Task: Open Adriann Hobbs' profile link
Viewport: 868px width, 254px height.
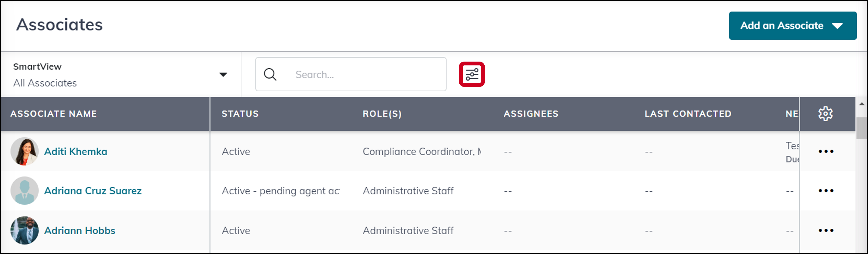Action: 80,230
